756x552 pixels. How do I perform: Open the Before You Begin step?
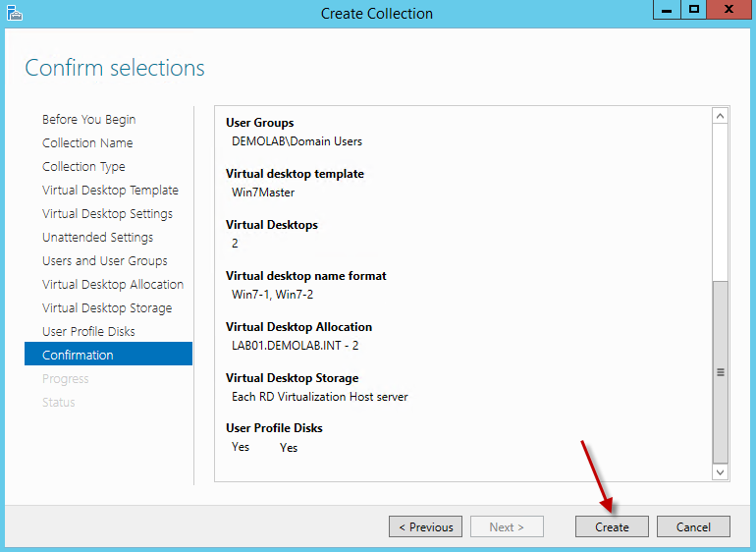(89, 120)
